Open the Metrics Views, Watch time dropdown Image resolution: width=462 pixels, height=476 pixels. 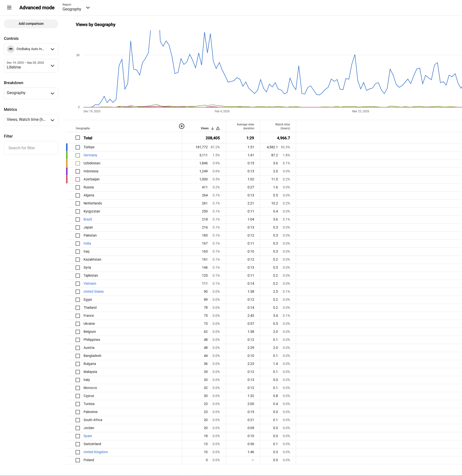(x=31, y=120)
